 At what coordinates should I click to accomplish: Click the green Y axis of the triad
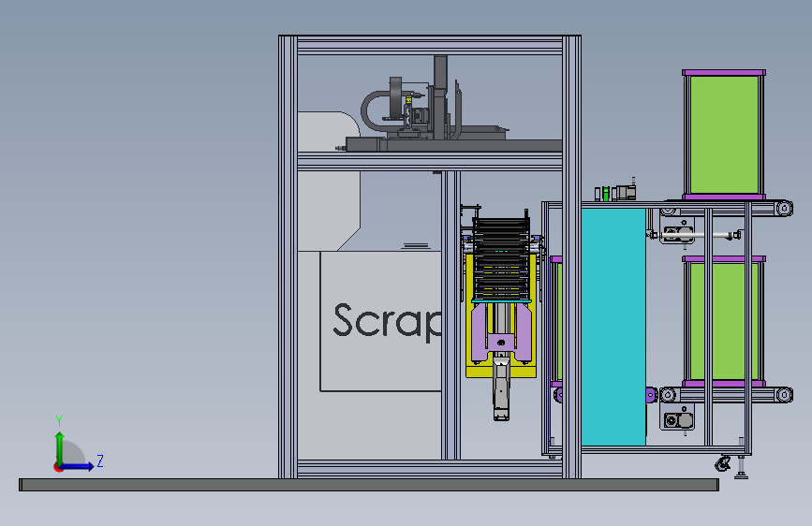(x=60, y=449)
